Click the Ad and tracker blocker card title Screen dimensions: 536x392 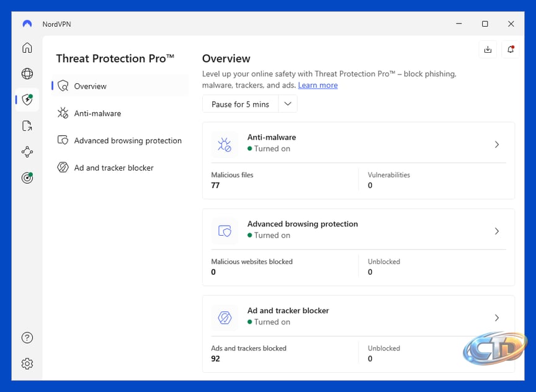(288, 310)
